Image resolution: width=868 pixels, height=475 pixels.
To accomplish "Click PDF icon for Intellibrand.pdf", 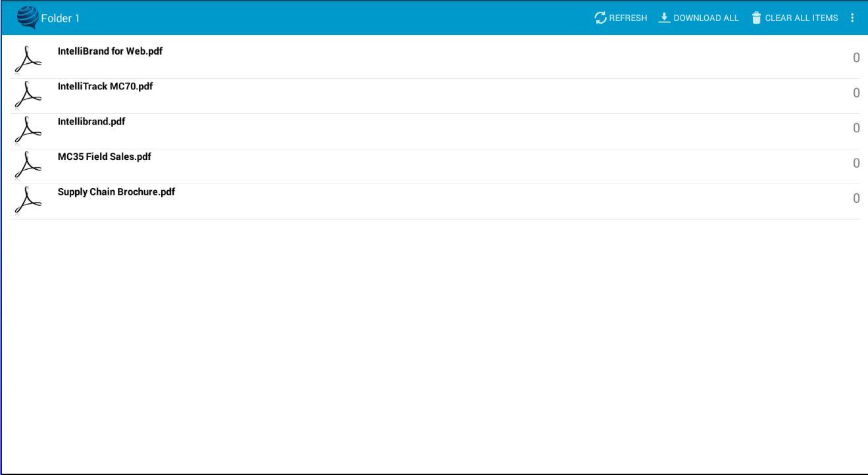I will tap(28, 129).
